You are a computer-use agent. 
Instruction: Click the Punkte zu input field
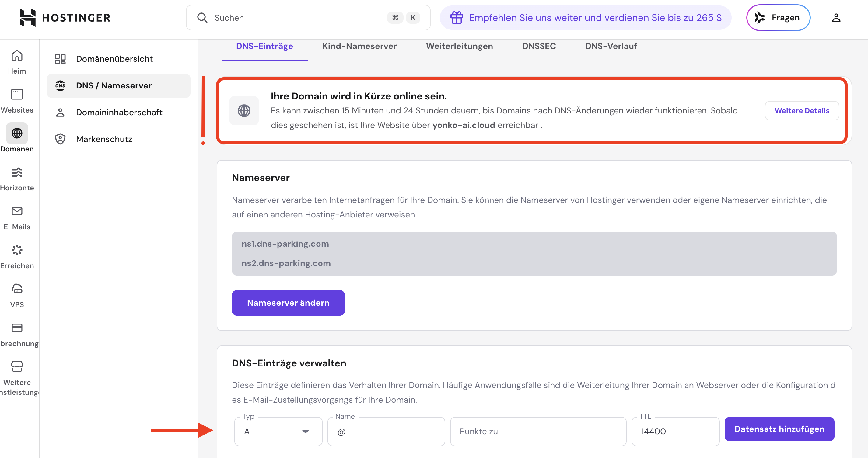[538, 432]
